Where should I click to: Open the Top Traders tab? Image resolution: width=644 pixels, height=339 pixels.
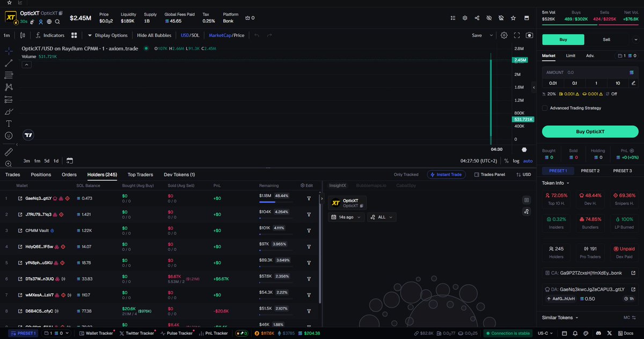coord(140,175)
